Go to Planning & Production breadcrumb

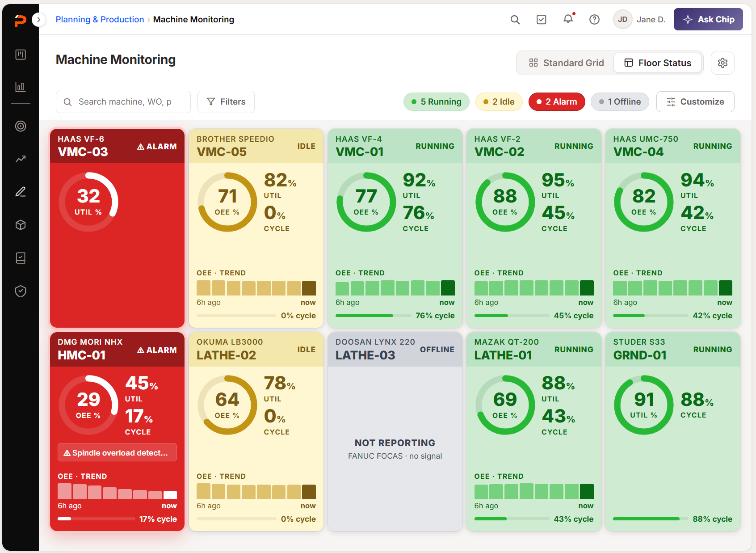[x=100, y=20]
